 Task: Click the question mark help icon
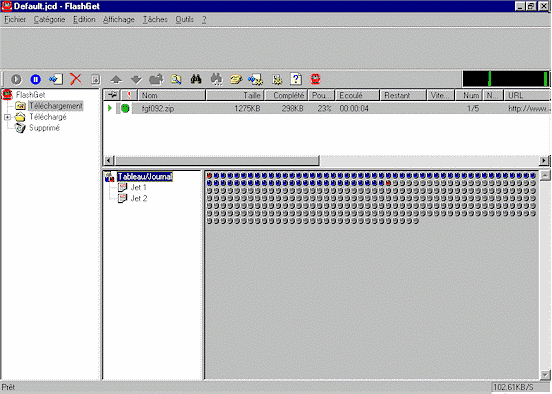point(296,79)
